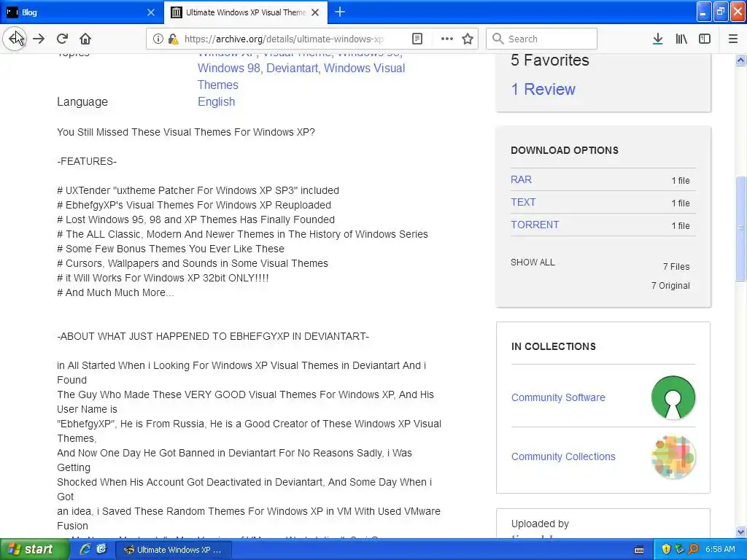Screen dimensions: 747x560
Task: Toggle the sidebar view
Action: tap(705, 39)
